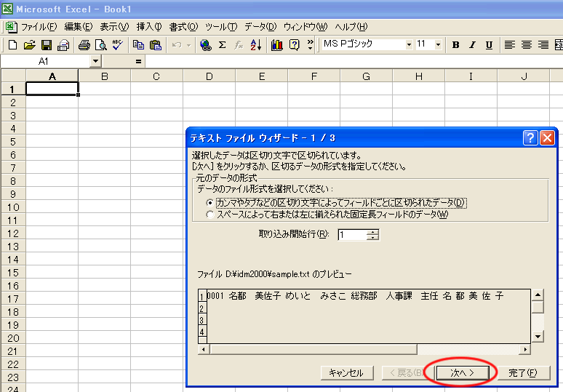Open Print Preview magnifier icon
Viewport: 563px width, 392px height.
pos(101,45)
